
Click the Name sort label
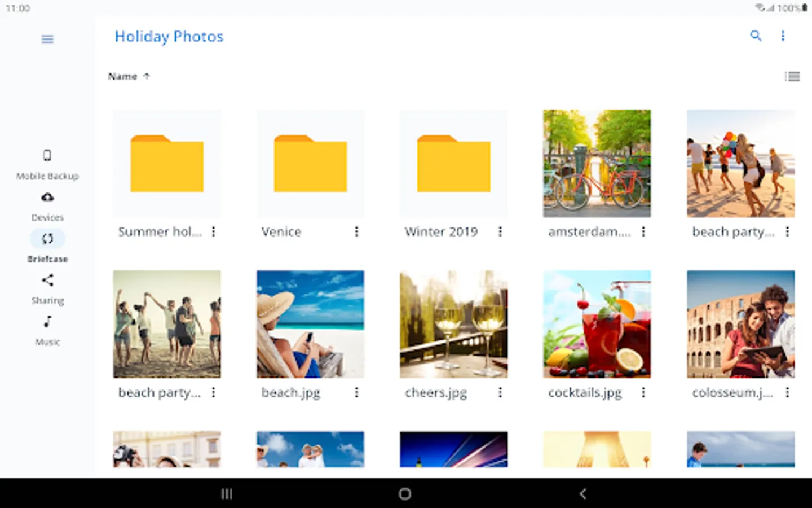point(122,76)
